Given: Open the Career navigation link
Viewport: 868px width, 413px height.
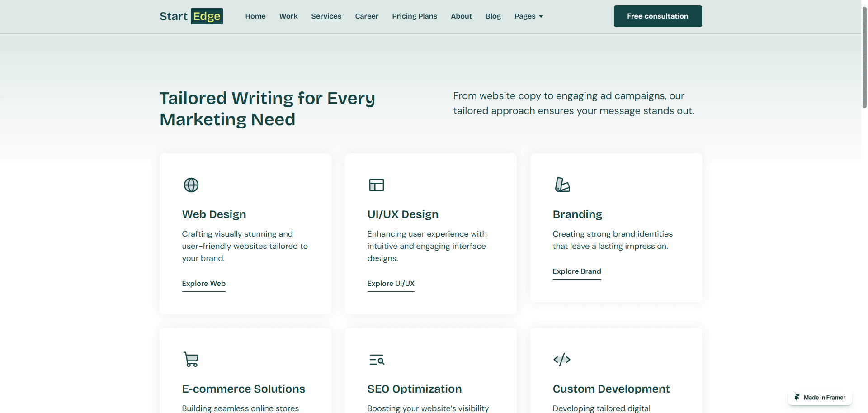Looking at the screenshot, I should click(367, 16).
